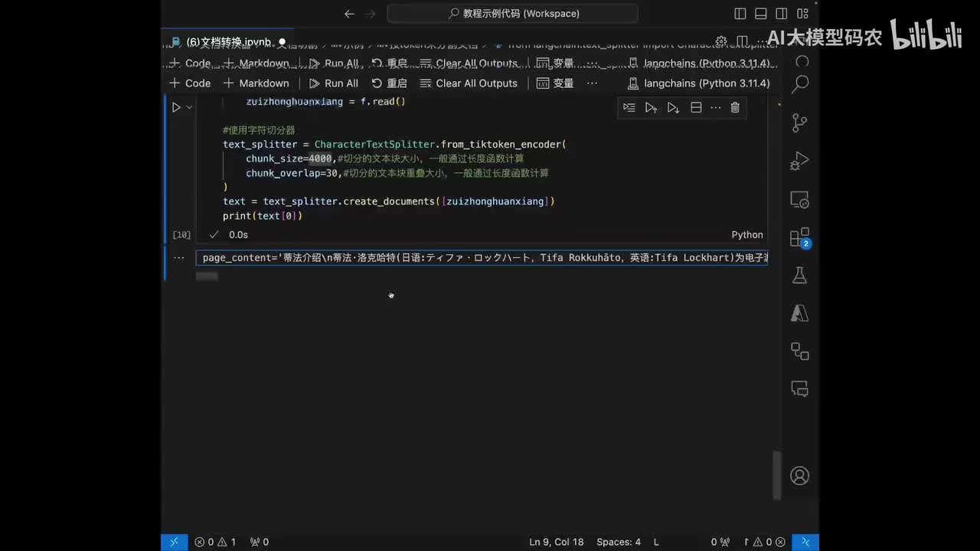
Task: Open the Accounts menu
Action: click(x=800, y=476)
